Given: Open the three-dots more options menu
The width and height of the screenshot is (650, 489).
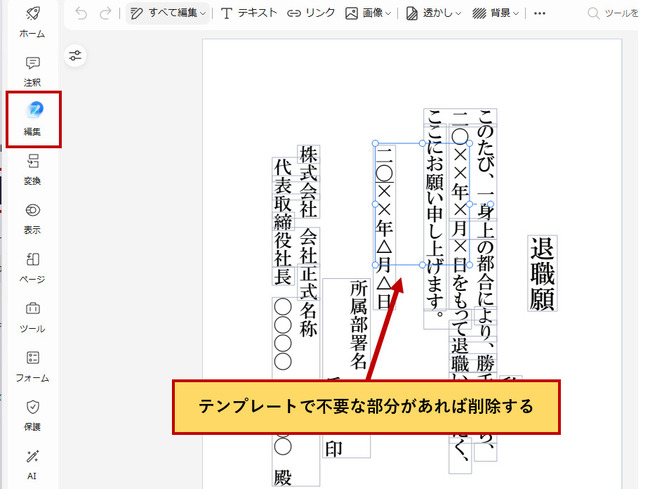Looking at the screenshot, I should 539,14.
